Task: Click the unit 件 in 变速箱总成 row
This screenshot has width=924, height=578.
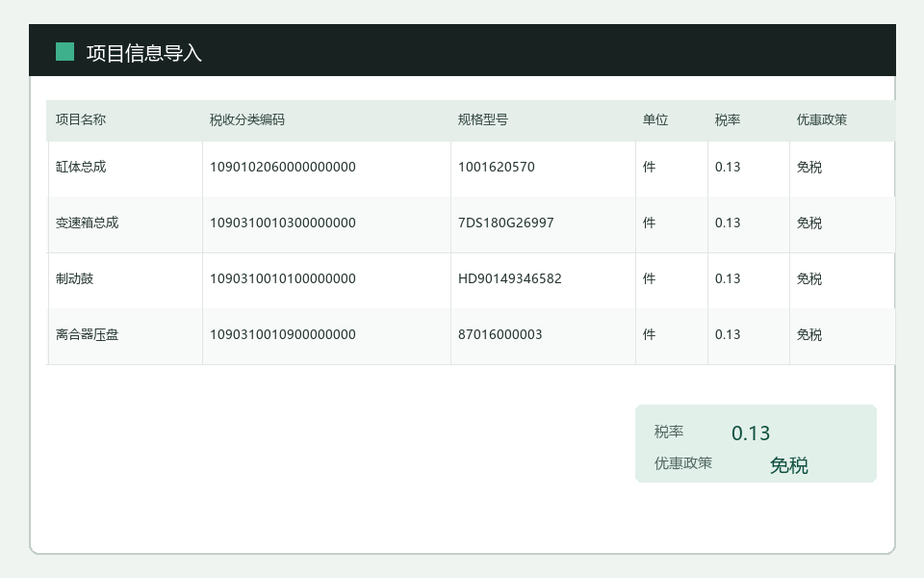Action: [649, 223]
